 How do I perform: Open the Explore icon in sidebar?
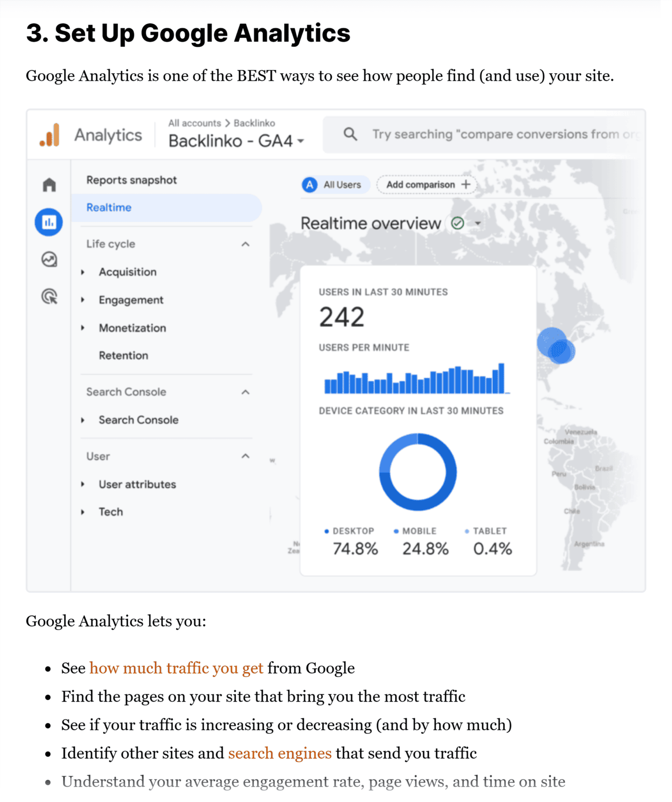[x=49, y=259]
